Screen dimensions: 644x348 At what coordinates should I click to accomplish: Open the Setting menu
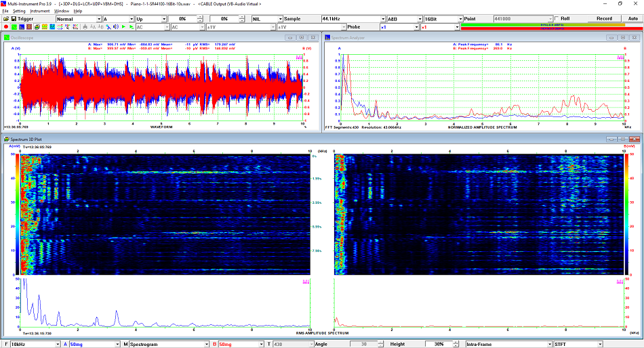pos(19,11)
